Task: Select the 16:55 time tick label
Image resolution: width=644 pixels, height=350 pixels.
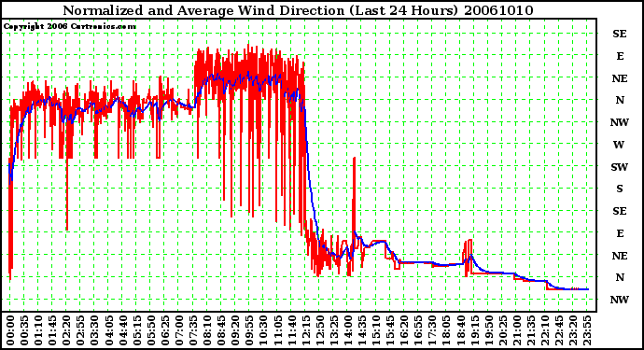Action: (x=418, y=330)
